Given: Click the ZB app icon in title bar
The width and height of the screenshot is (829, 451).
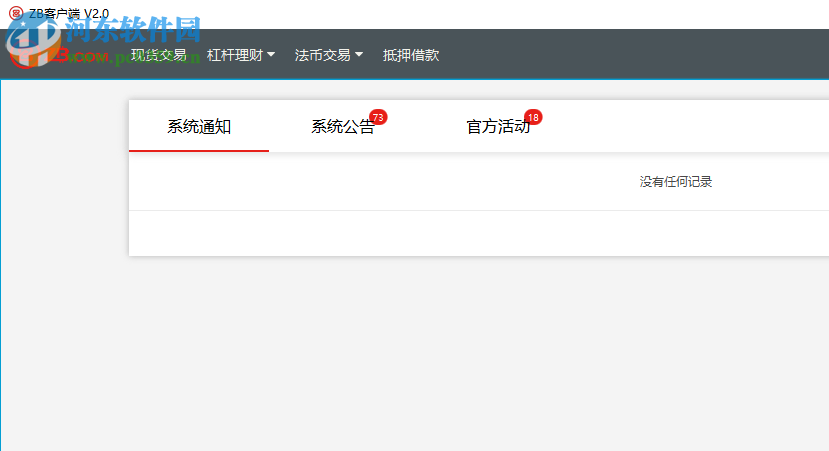Looking at the screenshot, I should coord(16,13).
